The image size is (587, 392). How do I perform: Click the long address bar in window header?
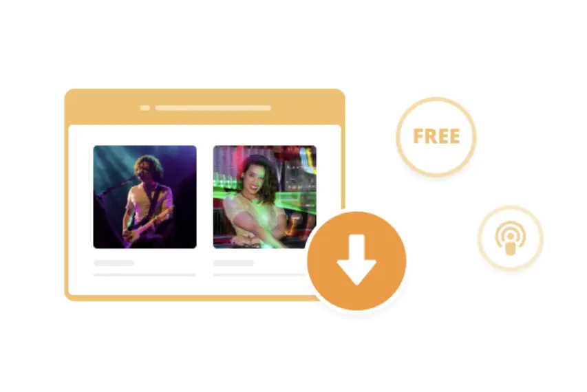pos(213,108)
